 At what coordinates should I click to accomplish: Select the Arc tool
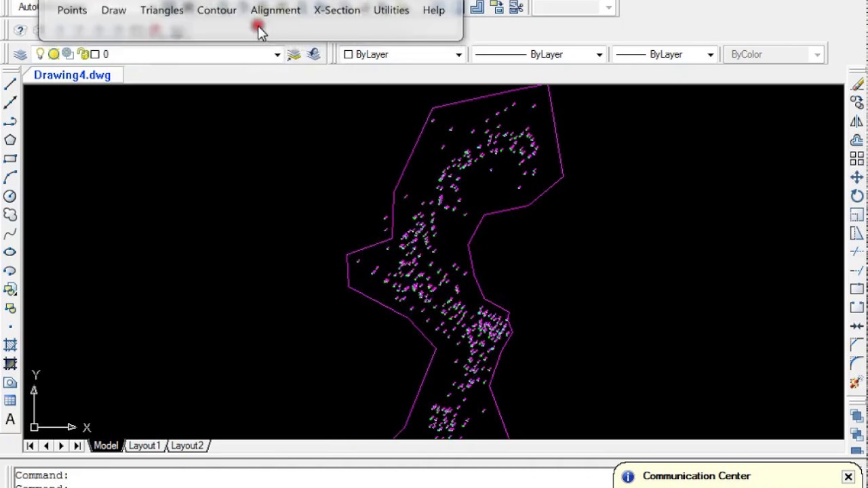[10, 178]
